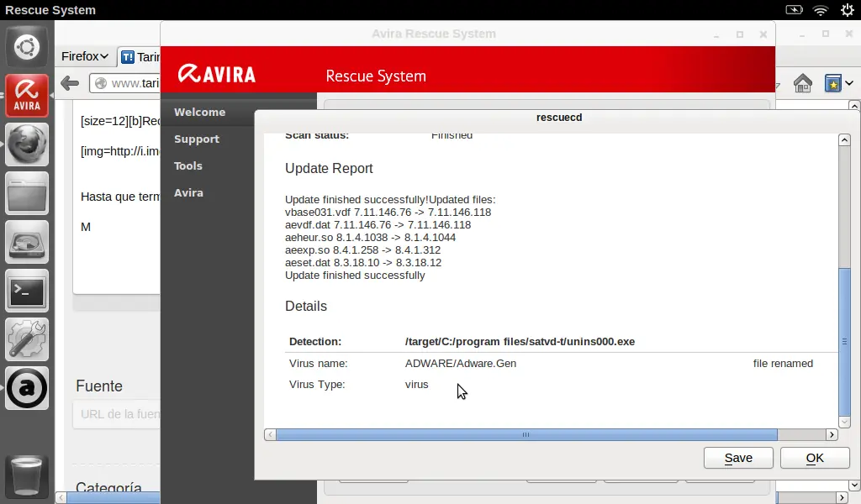Open the file manager dock icon
The height and width of the screenshot is (504, 861).
[27, 193]
